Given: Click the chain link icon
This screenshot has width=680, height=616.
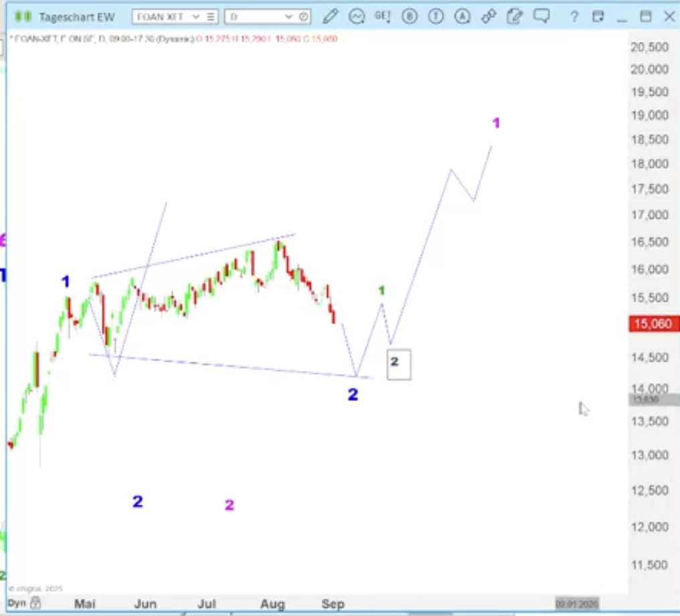Looking at the screenshot, I should coord(489,16).
